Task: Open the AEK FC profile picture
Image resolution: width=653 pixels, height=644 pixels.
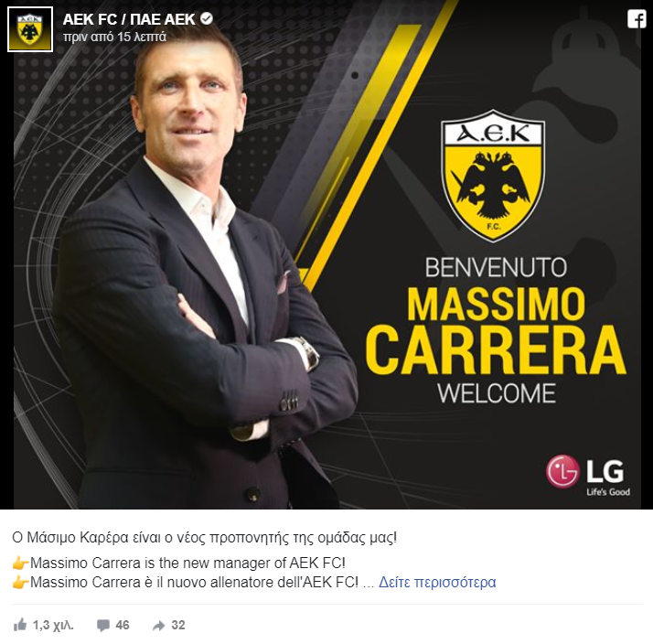Action: point(30,29)
